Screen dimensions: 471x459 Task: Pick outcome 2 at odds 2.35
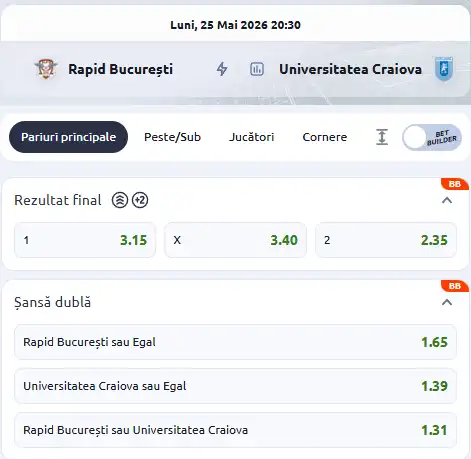click(x=386, y=240)
